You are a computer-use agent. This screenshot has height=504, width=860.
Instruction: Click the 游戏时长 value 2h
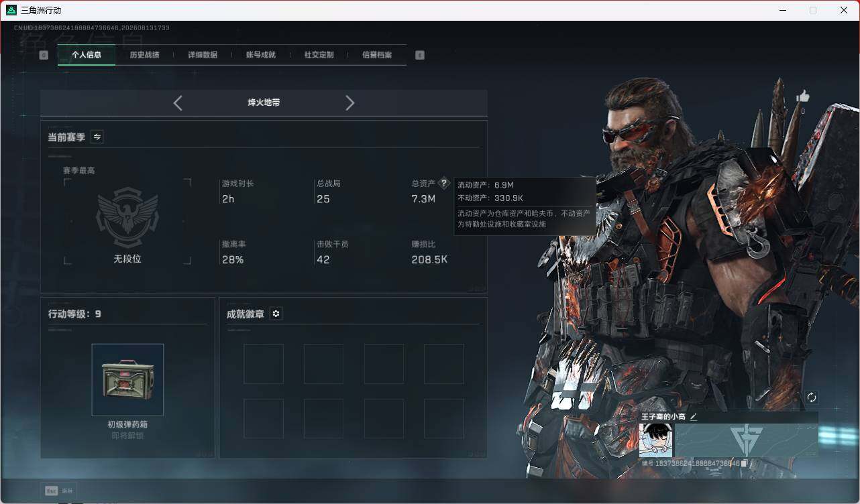pyautogui.click(x=228, y=199)
